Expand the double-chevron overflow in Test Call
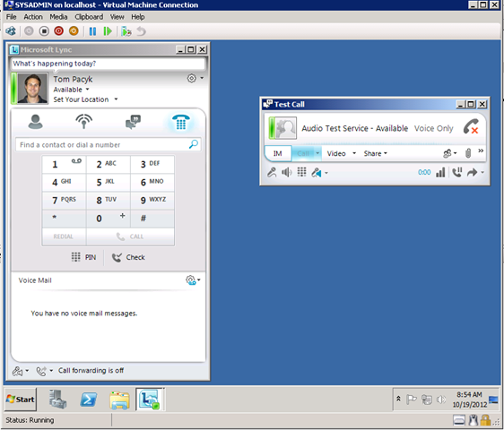The image size is (504, 430). coord(481,150)
